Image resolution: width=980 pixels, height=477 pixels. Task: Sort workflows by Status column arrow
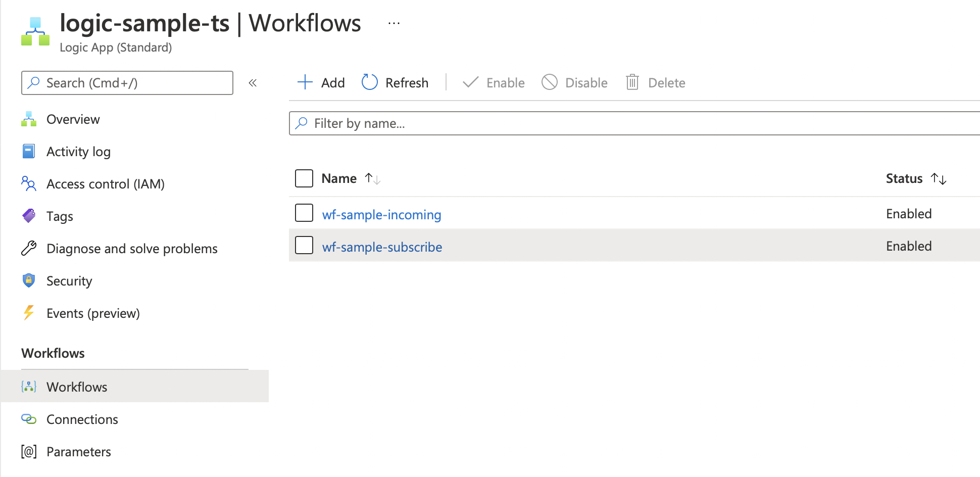tap(940, 178)
